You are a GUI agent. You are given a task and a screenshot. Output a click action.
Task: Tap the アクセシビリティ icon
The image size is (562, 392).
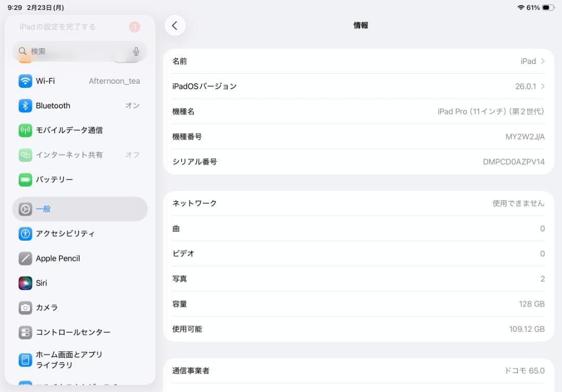click(x=25, y=234)
